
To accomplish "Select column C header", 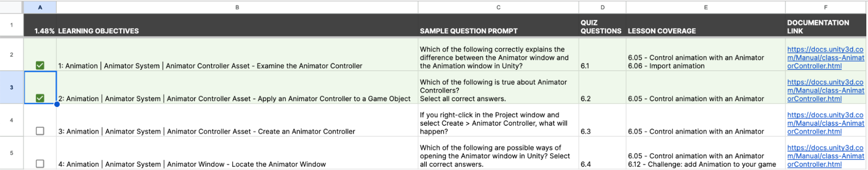I will point(498,7).
